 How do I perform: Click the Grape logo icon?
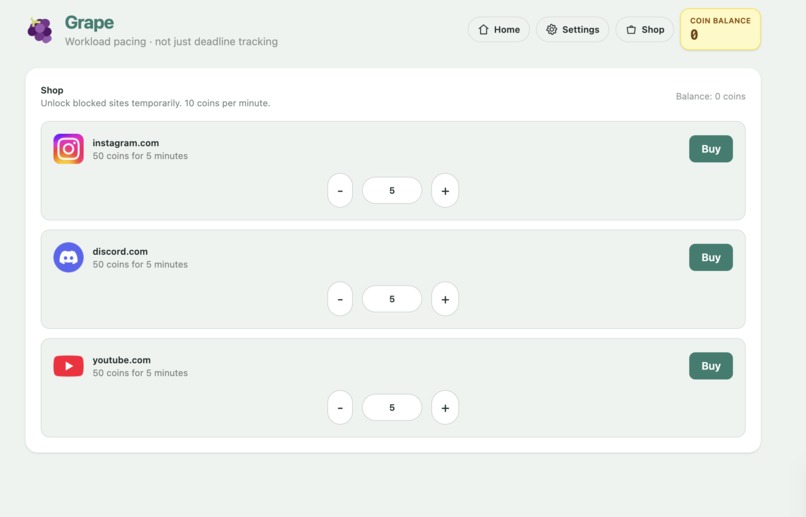coord(40,30)
